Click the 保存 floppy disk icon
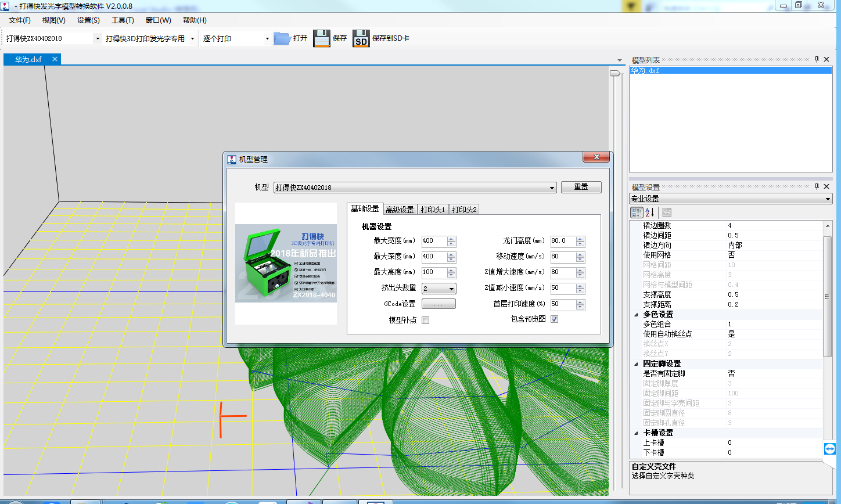Image resolution: width=841 pixels, height=504 pixels. [321, 38]
